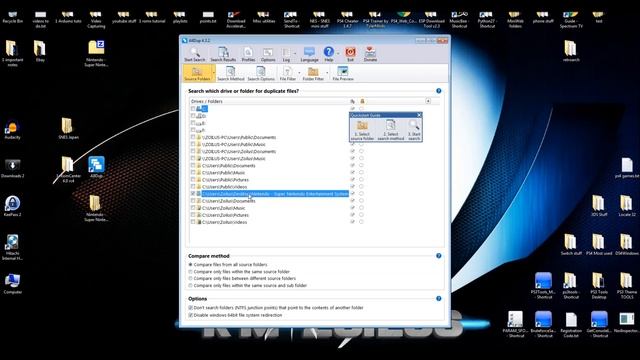Click the subfolder column header icon left of lock
Screen dimensions: 640x360
tap(353, 101)
